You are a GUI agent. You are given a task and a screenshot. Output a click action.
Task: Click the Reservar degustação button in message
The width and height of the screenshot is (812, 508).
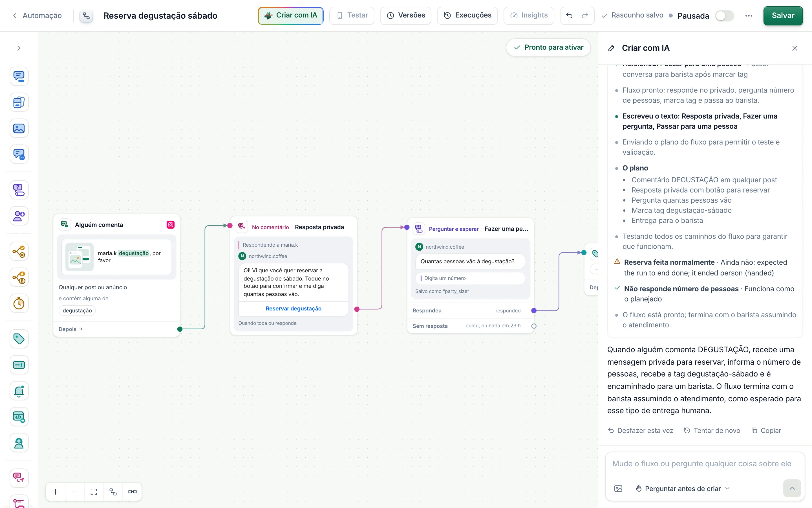[293, 308]
